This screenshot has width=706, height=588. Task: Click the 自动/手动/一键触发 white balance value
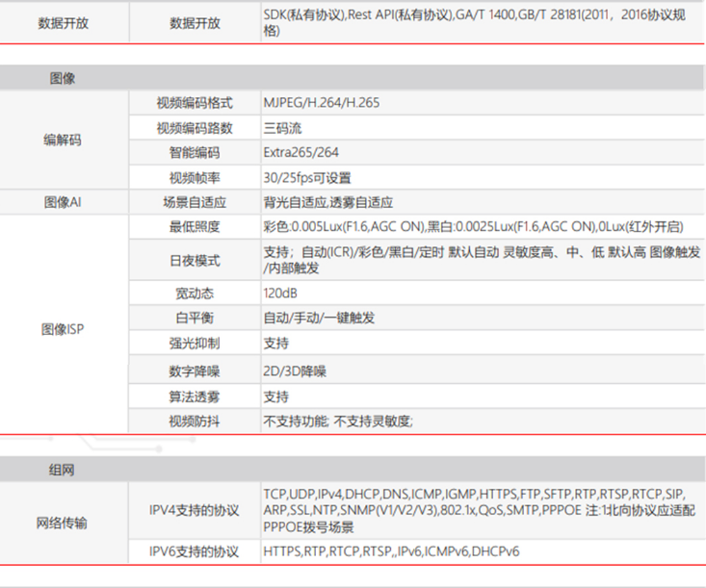pyautogui.click(x=319, y=318)
